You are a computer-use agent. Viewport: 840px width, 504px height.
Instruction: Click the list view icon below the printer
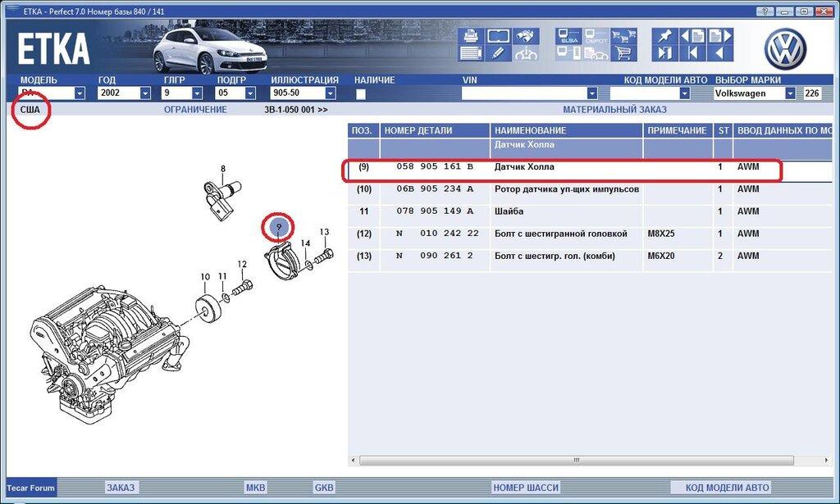point(470,53)
